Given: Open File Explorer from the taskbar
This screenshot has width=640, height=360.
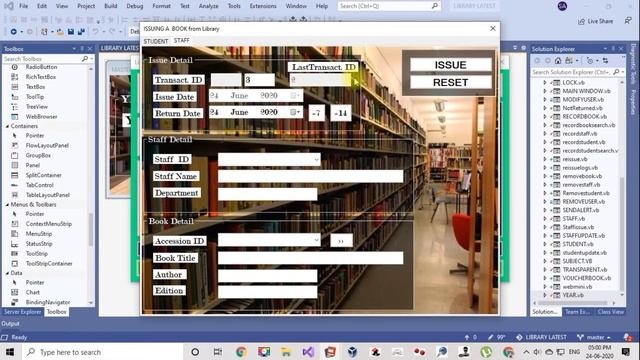Looking at the screenshot, I should 286,352.
